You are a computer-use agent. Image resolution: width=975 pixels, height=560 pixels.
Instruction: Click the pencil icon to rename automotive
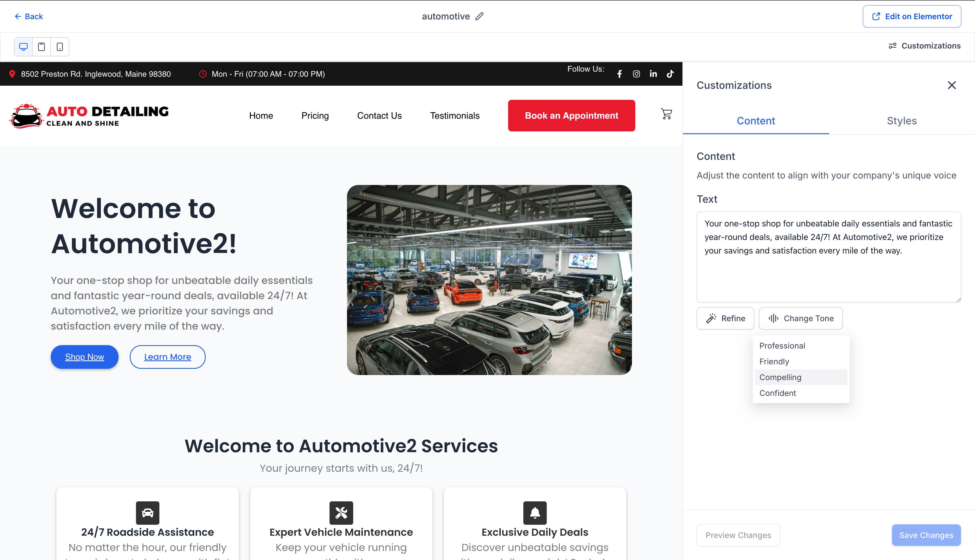pyautogui.click(x=479, y=16)
